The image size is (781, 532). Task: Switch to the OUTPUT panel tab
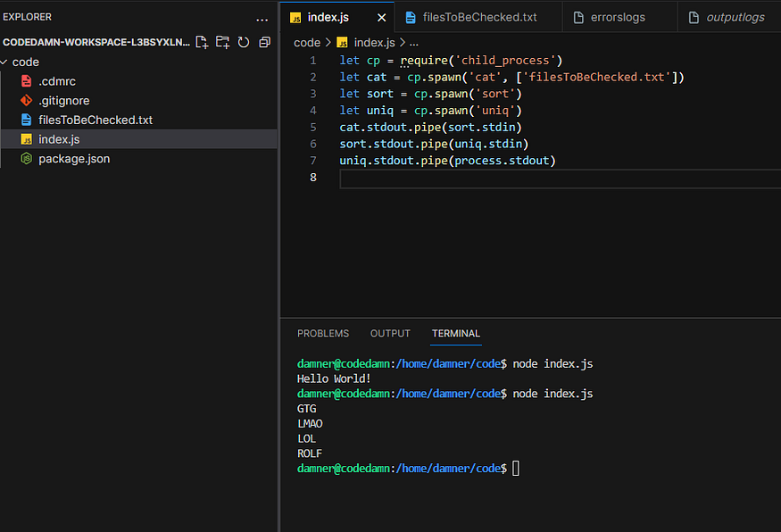pos(390,333)
